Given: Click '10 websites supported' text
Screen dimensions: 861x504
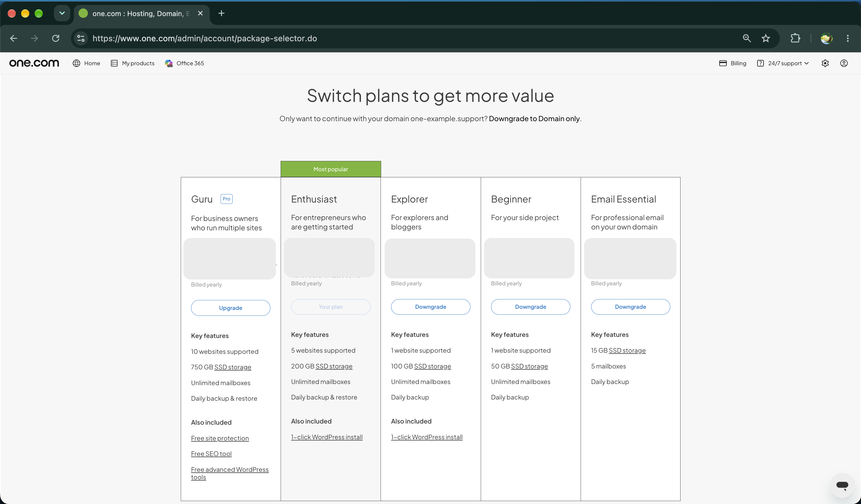Looking at the screenshot, I should [x=224, y=352].
